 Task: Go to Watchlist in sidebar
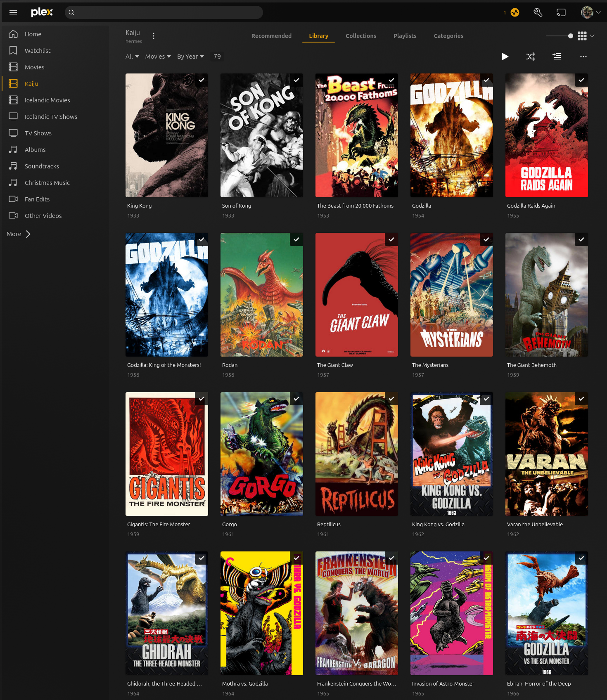tap(38, 50)
